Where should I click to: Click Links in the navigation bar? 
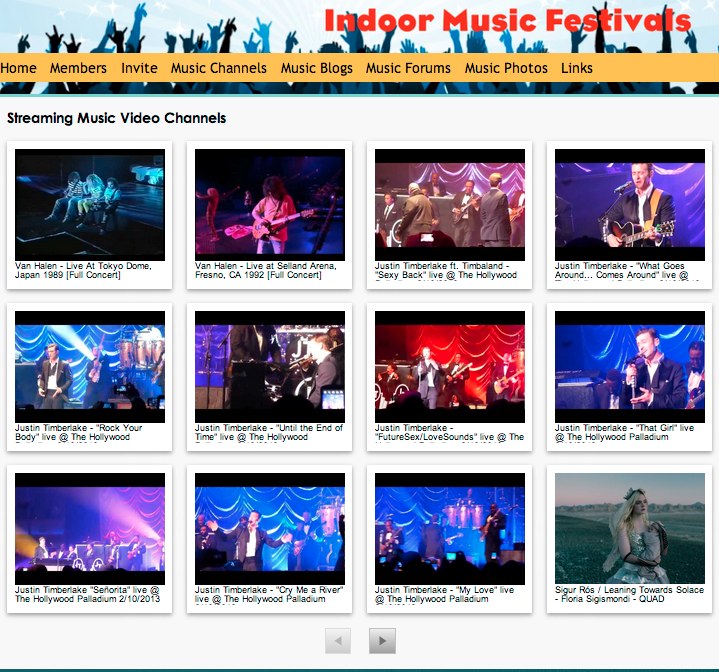[x=577, y=68]
